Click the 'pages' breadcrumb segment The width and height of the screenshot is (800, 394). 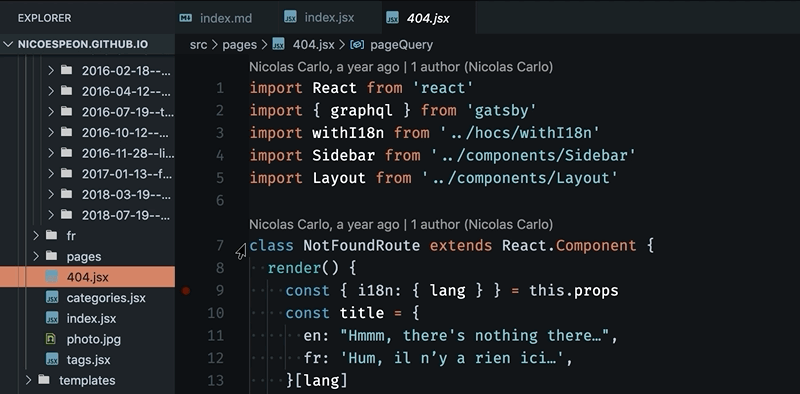(x=240, y=45)
